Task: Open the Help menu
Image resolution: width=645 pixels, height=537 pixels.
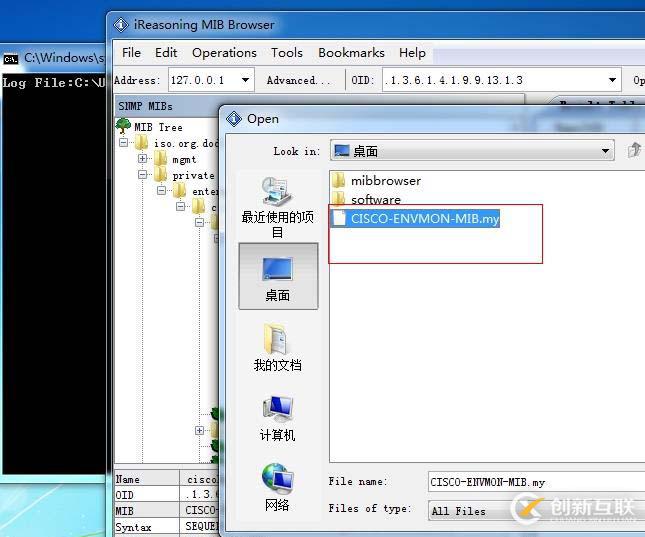Action: pyautogui.click(x=412, y=53)
